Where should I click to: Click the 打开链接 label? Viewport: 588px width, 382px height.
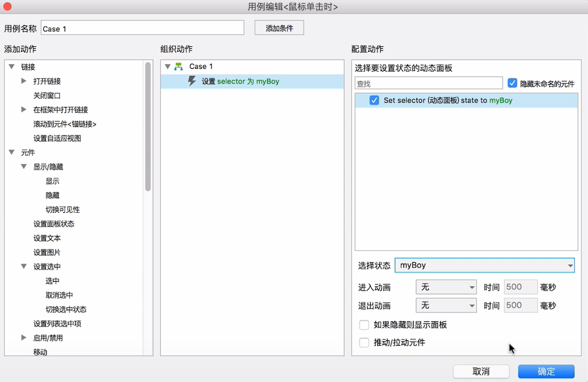[47, 81]
